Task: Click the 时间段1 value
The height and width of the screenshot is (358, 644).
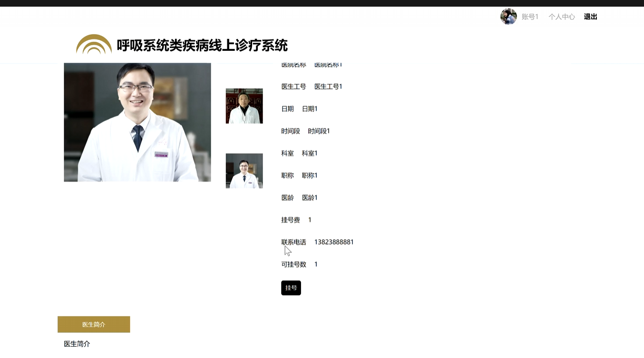Action: [319, 131]
